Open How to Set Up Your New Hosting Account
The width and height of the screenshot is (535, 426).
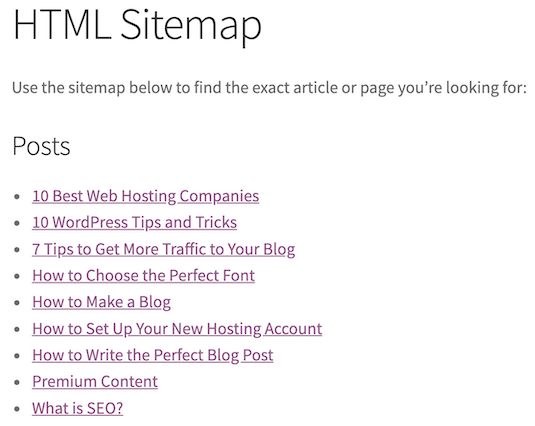pos(177,329)
